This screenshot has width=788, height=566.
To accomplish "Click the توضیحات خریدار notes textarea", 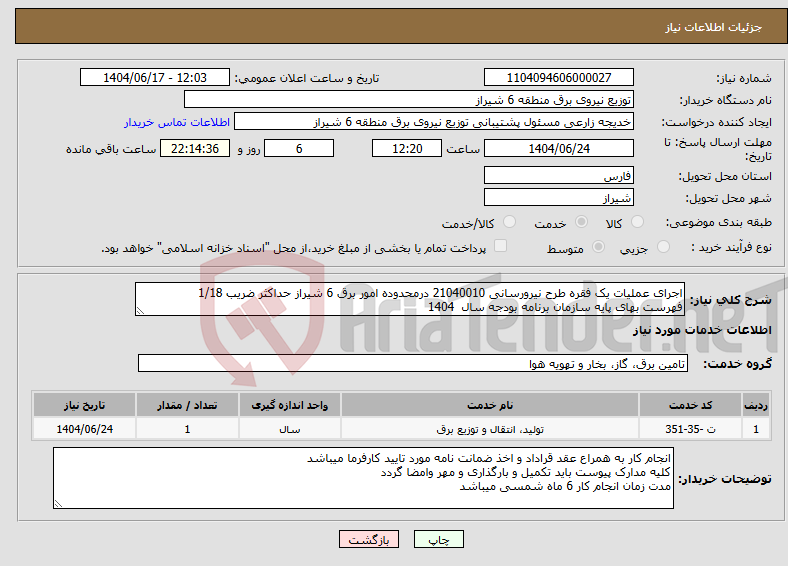I will click(x=363, y=478).
